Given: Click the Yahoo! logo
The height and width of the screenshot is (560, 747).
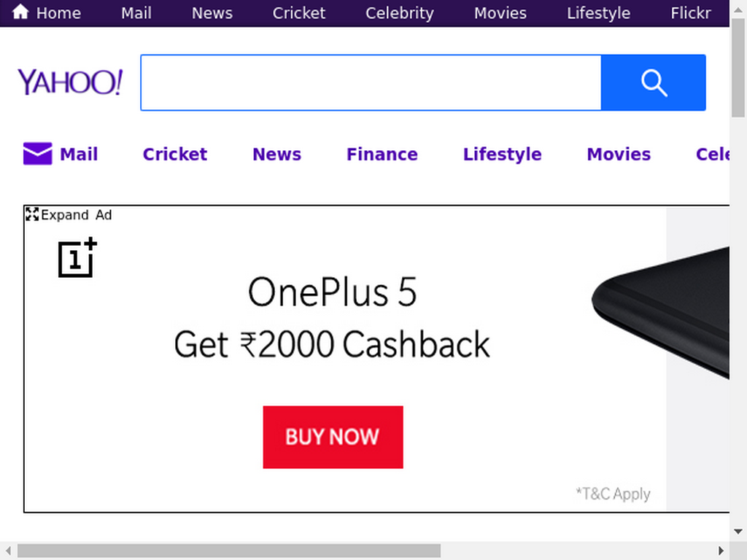Looking at the screenshot, I should point(70,82).
